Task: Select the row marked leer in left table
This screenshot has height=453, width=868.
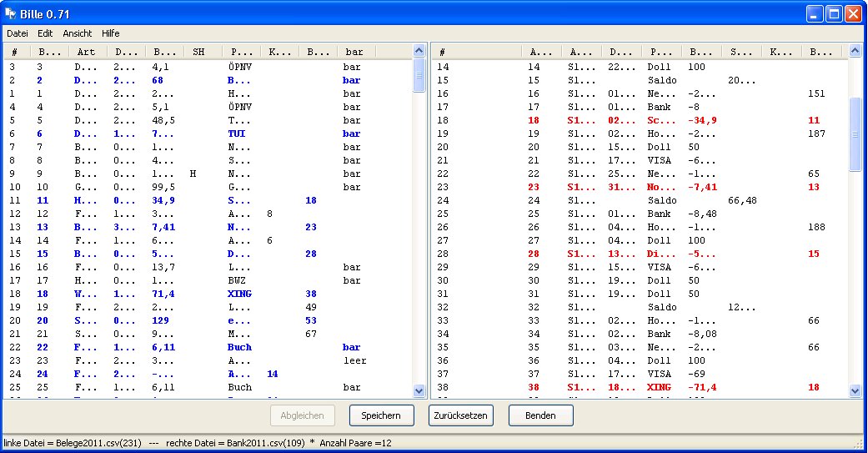Action: (x=354, y=360)
